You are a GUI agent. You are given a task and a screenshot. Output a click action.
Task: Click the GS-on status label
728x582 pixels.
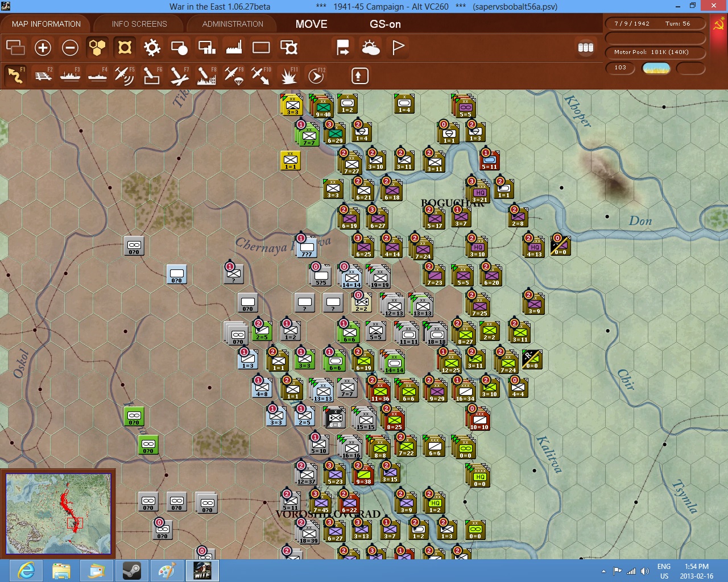(x=385, y=24)
